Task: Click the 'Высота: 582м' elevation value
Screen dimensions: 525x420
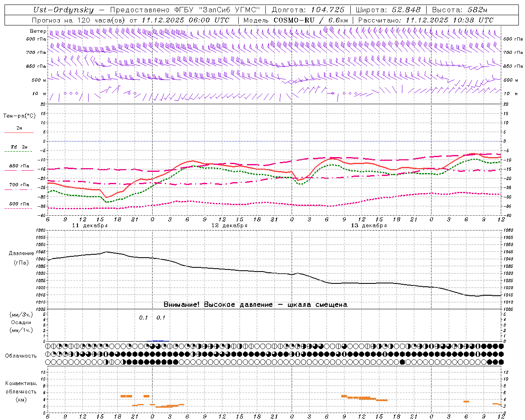Action: click(460, 10)
